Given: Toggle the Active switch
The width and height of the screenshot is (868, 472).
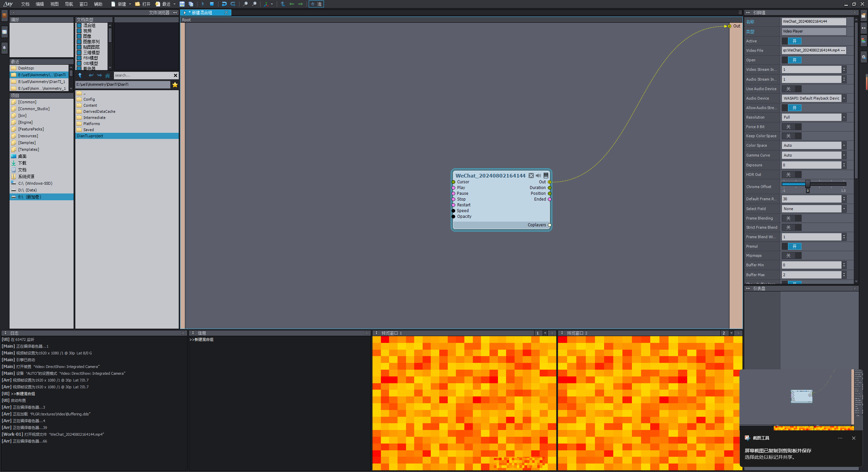Looking at the screenshot, I should 791,41.
